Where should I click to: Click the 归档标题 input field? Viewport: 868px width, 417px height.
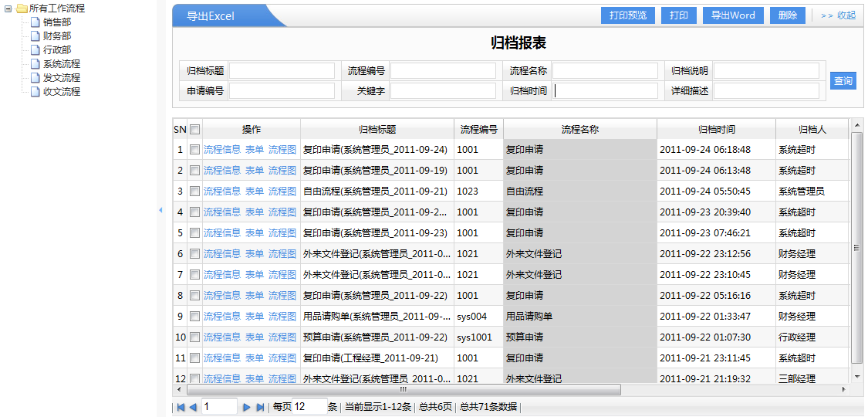point(282,71)
